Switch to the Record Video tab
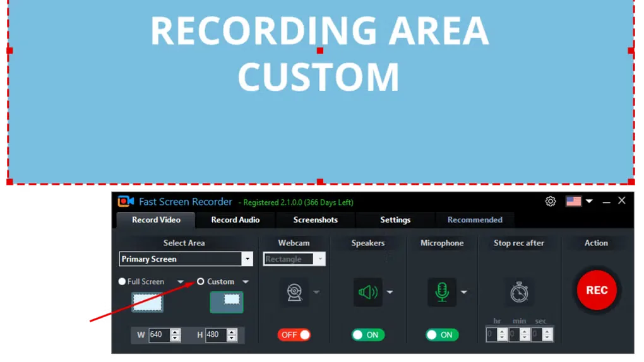Image resolution: width=644 pixels, height=362 pixels. point(156,220)
